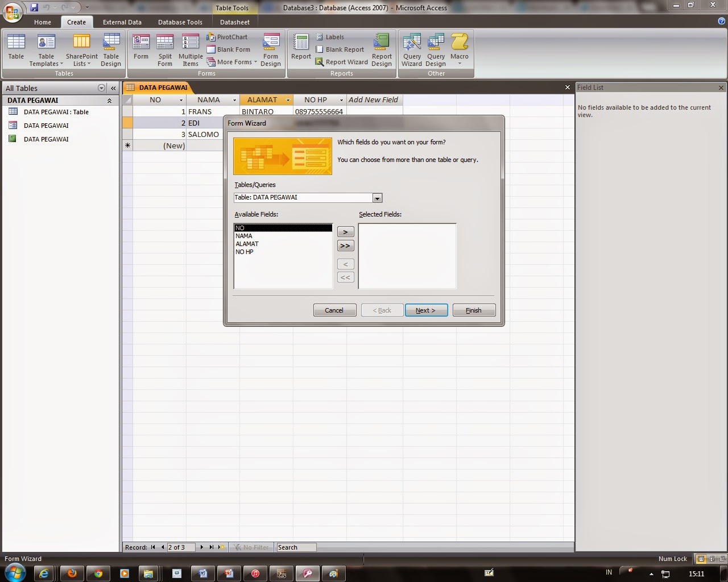Click Next > in Form Wizard
The image size is (728, 582).
(x=426, y=310)
